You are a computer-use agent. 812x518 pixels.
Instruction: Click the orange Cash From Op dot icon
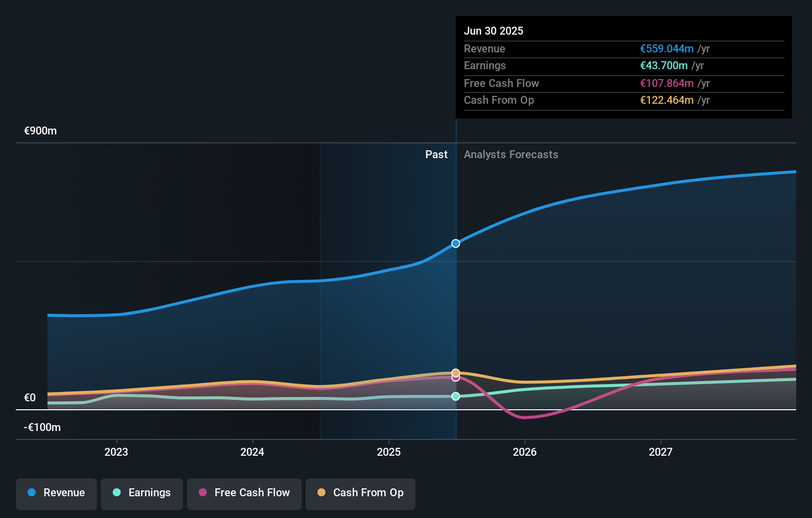click(321, 493)
